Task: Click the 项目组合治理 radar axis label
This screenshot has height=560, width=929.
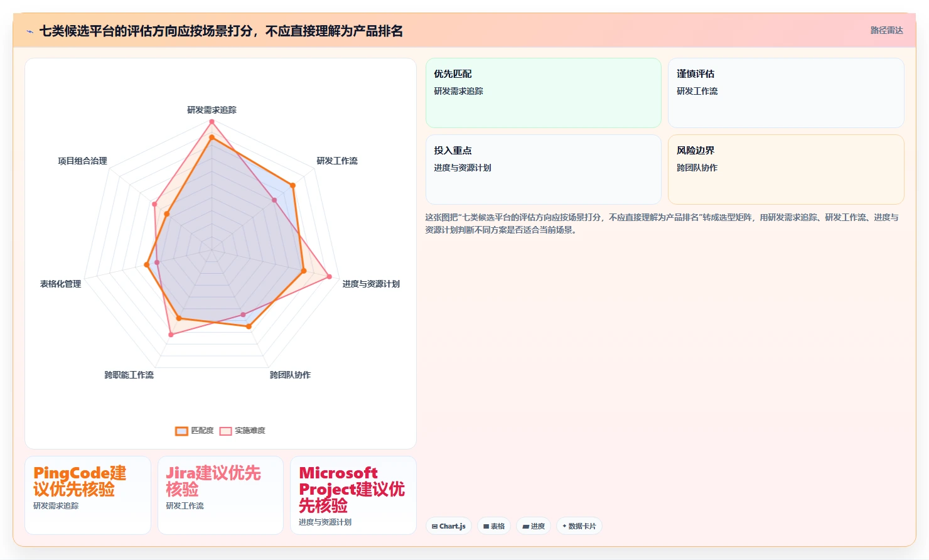Action: pyautogui.click(x=82, y=161)
